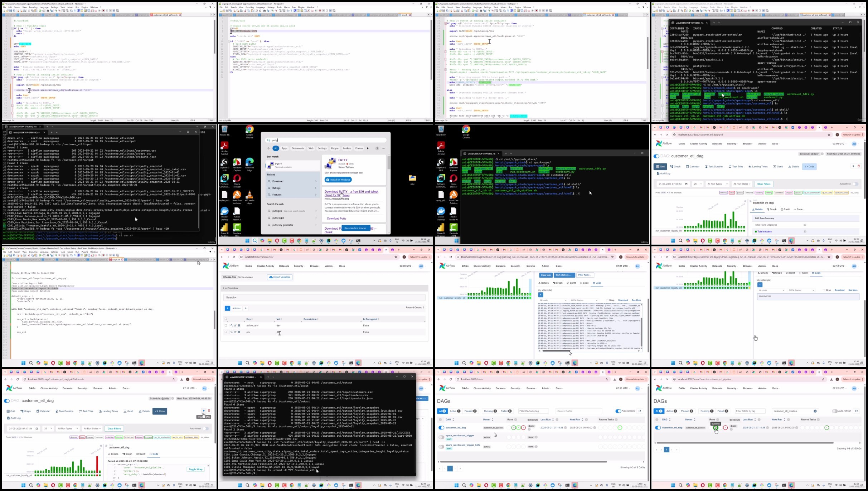This screenshot has width=868, height=491.
Task: Switch to Calendar tab on 07:06 UTC page
Action: 692,167
